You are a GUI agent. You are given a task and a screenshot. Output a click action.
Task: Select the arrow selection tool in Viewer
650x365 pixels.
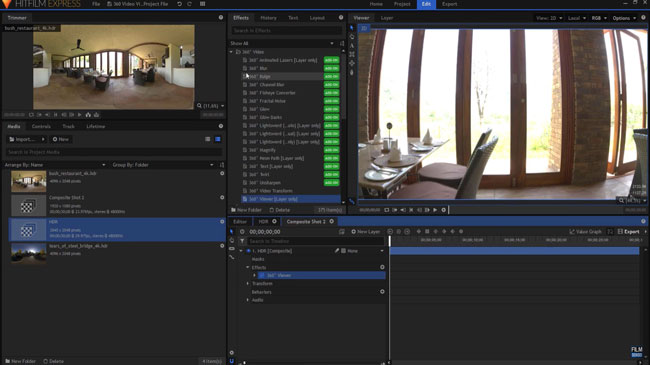click(352, 28)
